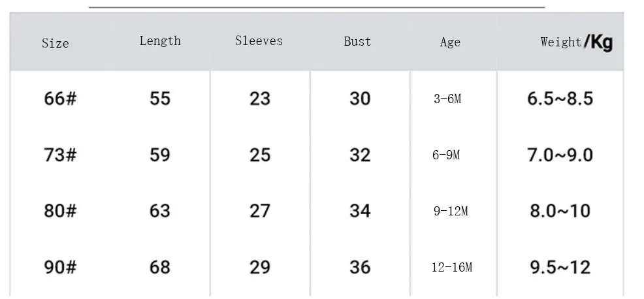The height and width of the screenshot is (299, 644).
Task: Click the Size column header
Action: [56, 42]
